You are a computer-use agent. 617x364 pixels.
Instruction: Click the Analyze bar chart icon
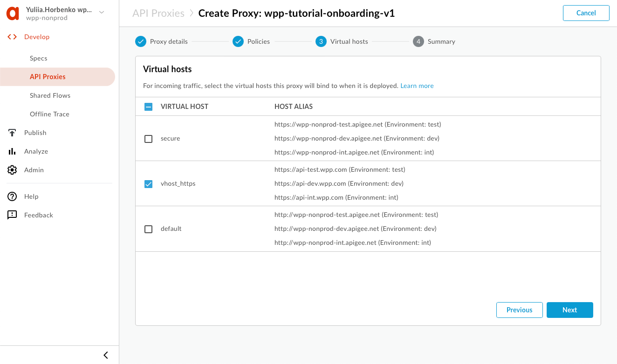click(x=12, y=151)
